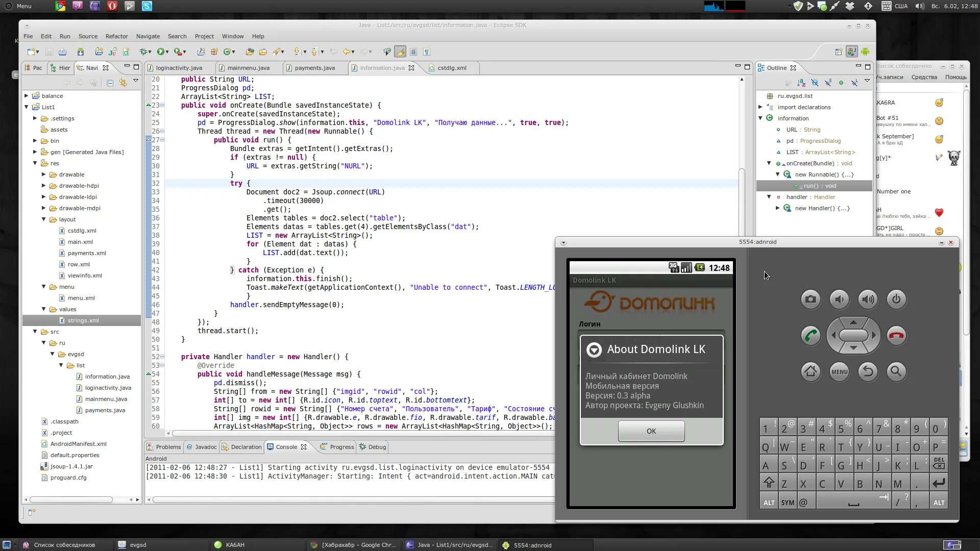Screen dimensions: 980x551
Task: Click the emulator red end-call button
Action: (896, 336)
